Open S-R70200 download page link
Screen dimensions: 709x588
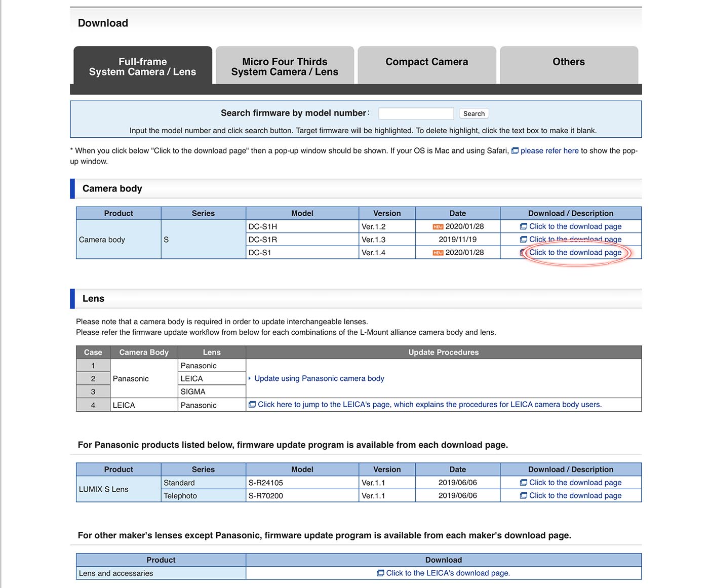click(575, 495)
